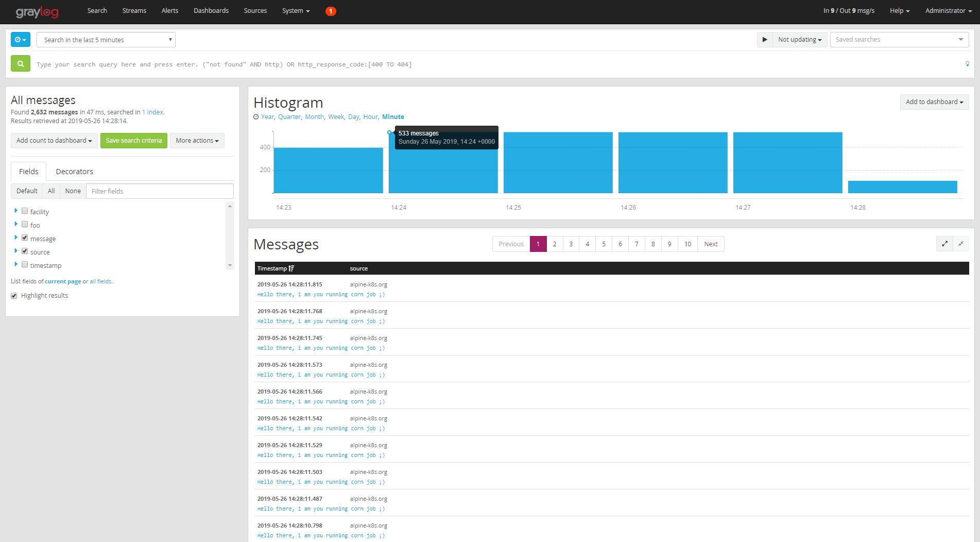Image resolution: width=980 pixels, height=542 pixels.
Task: Expand the message field arrow
Action: (16, 238)
